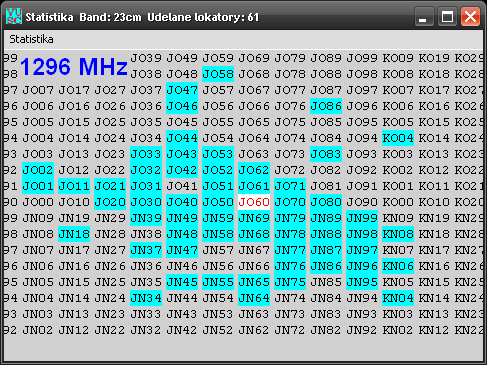Close the Statistika window
This screenshot has height=365, width=487.
pyautogui.click(x=470, y=16)
